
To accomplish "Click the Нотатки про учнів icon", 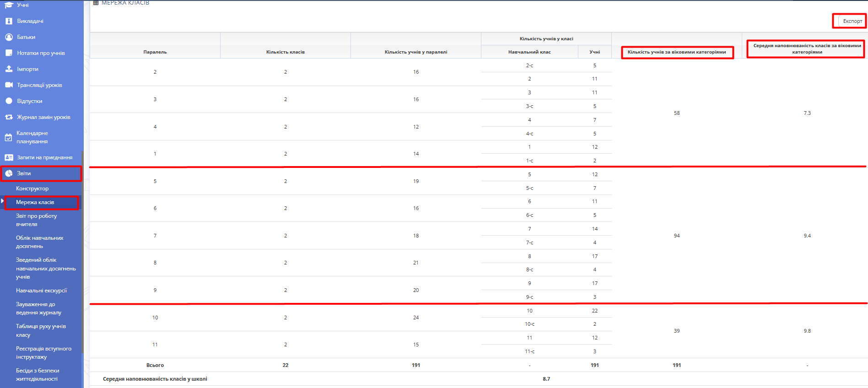I will tap(9, 53).
